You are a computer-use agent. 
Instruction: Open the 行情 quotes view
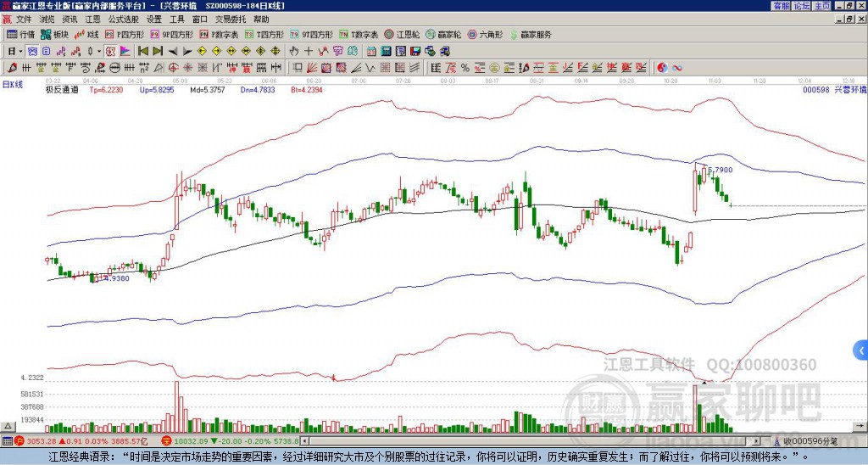point(21,34)
